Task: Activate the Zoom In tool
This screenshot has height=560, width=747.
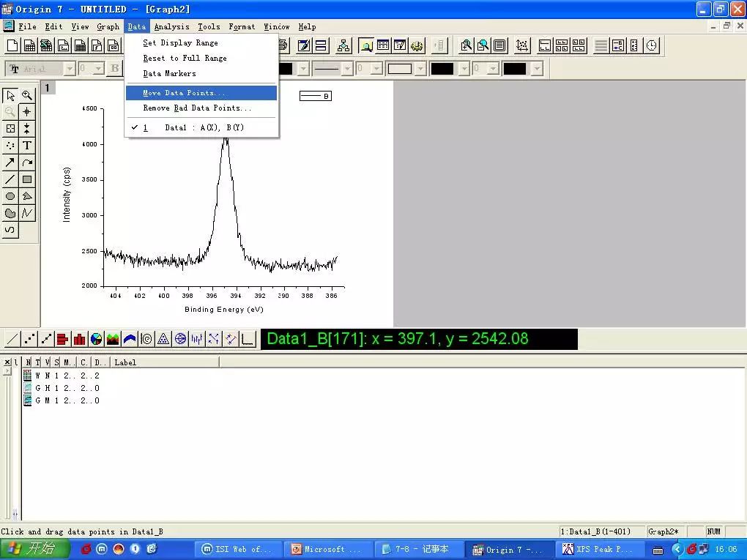Action: point(27,95)
